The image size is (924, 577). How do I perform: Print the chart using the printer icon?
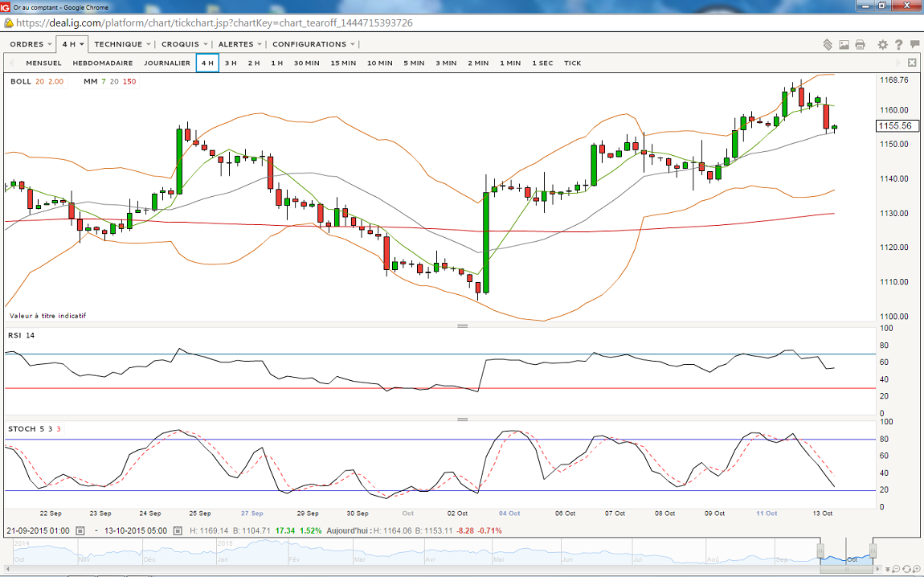(861, 44)
